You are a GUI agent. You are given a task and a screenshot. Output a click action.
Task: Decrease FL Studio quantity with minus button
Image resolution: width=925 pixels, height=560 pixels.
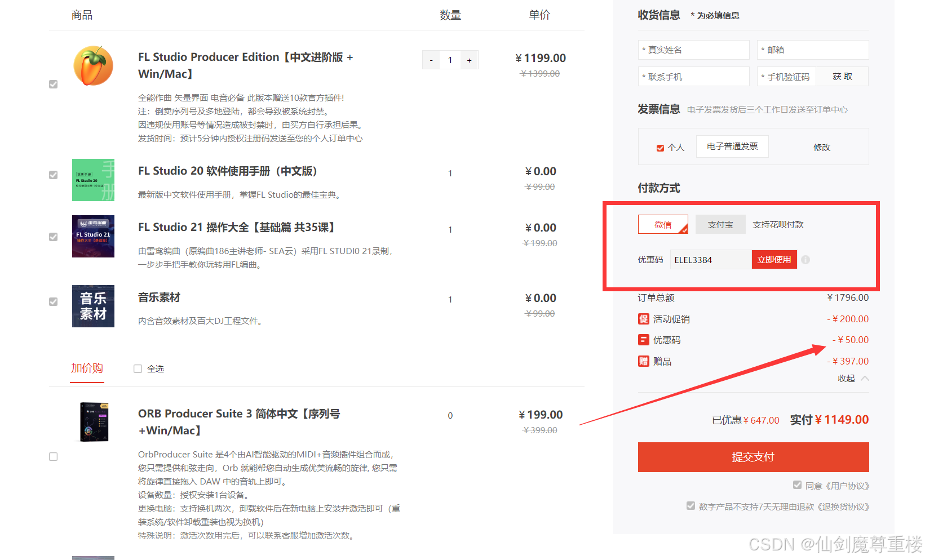pyautogui.click(x=431, y=60)
